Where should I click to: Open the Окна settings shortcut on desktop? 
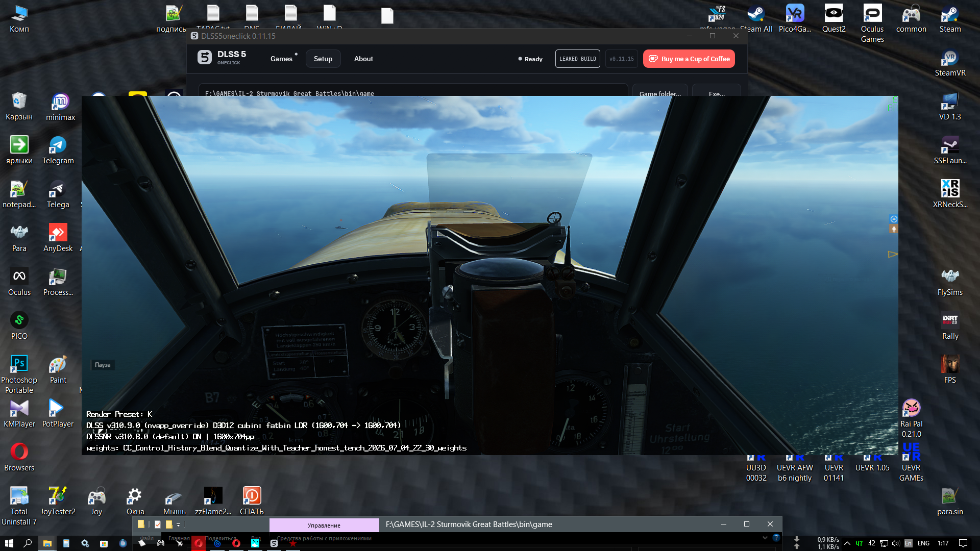135,502
